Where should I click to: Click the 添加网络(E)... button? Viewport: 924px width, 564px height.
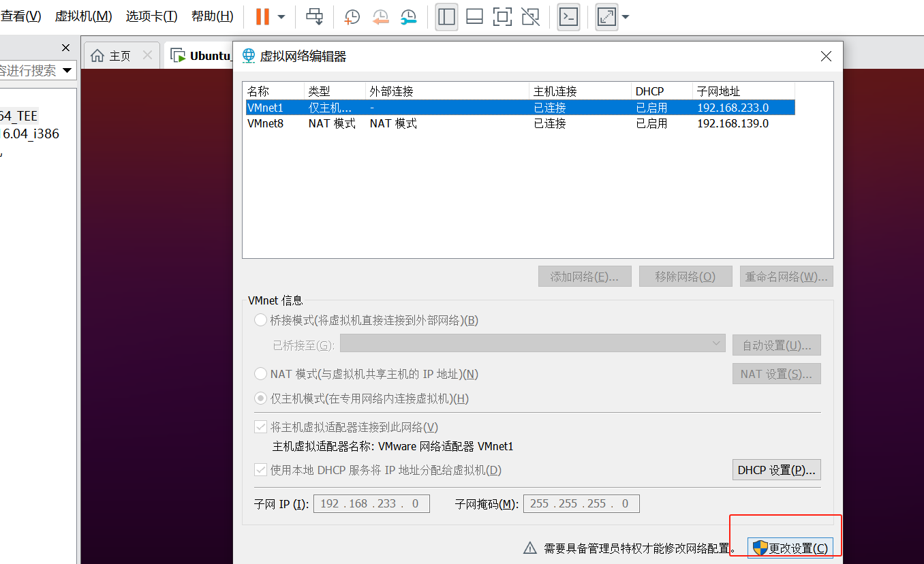tap(584, 277)
